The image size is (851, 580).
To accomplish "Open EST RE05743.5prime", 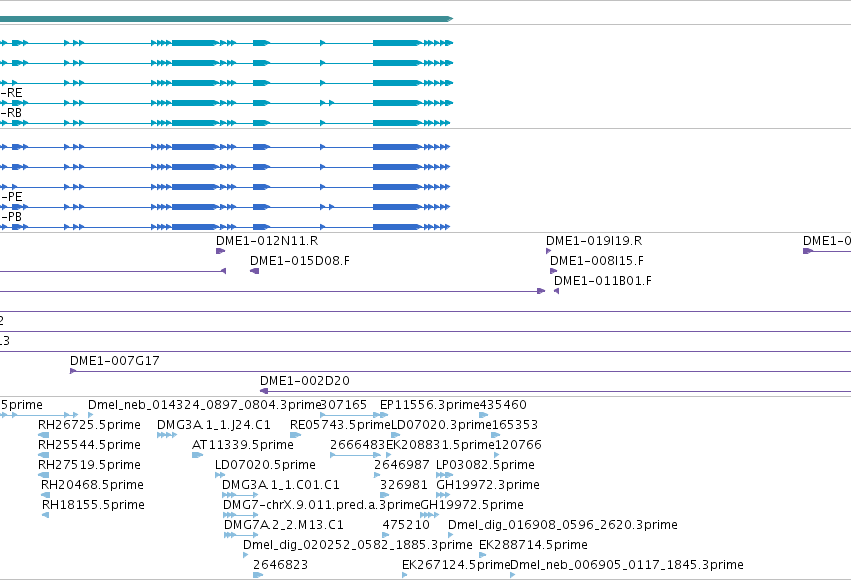I will [x=340, y=425].
